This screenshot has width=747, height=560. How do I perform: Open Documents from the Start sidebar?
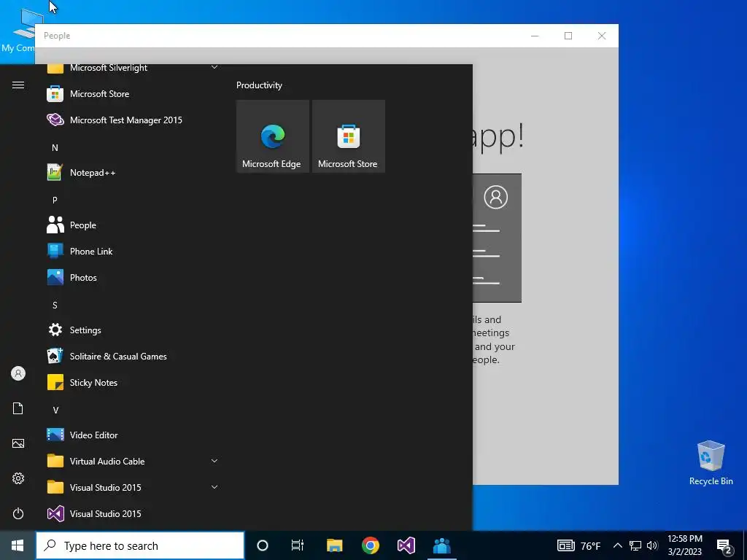[x=18, y=408]
